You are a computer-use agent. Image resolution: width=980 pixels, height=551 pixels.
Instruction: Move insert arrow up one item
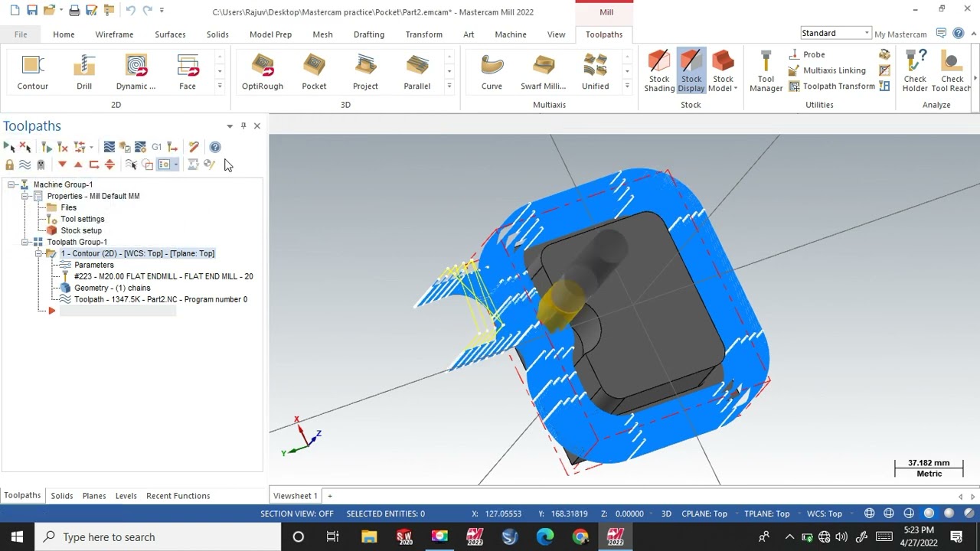coord(78,165)
